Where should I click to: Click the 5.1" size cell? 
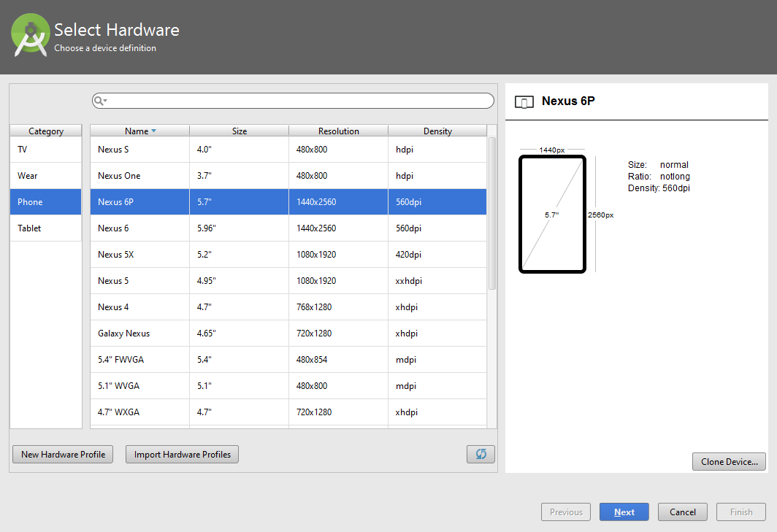240,385
